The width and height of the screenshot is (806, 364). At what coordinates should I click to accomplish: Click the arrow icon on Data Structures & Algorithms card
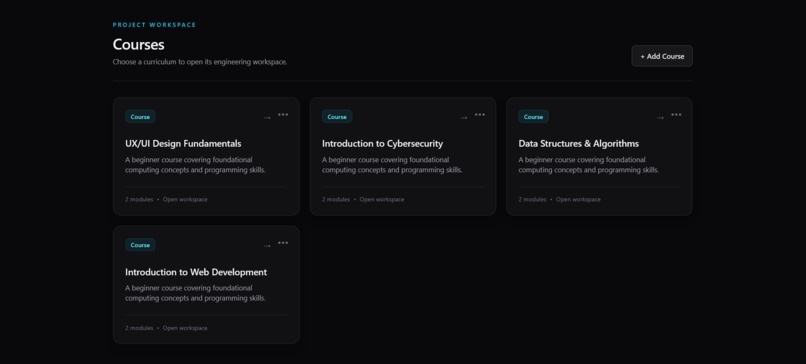click(661, 118)
